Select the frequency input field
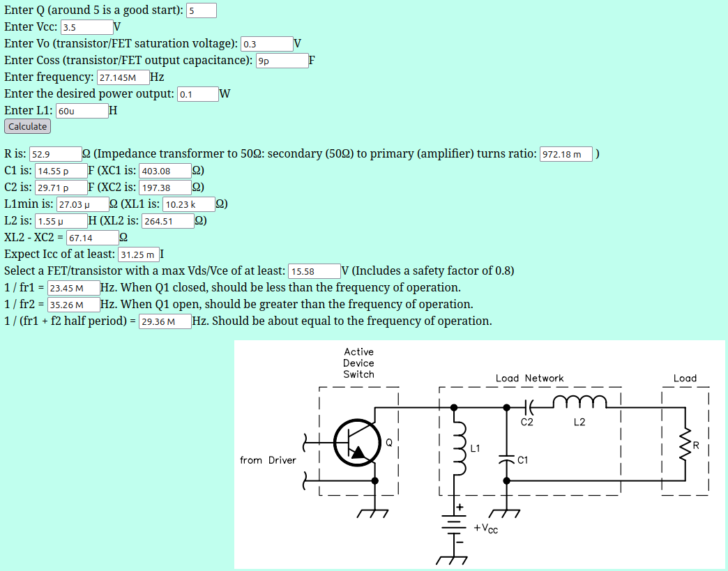Screen dimensions: 728x571 point(123,77)
